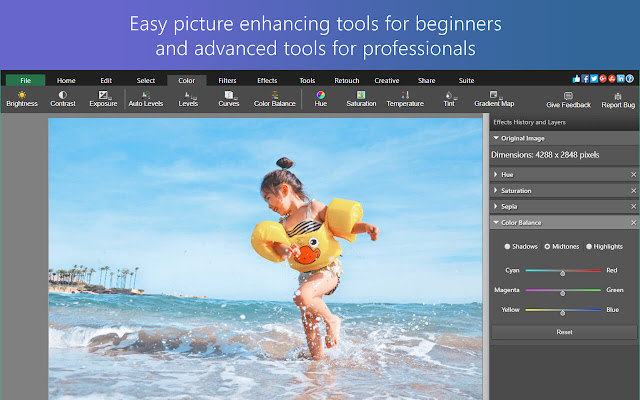Screen dimensions: 640x400
Task: Click the Cyan-Red balance slider
Action: pyautogui.click(x=562, y=271)
